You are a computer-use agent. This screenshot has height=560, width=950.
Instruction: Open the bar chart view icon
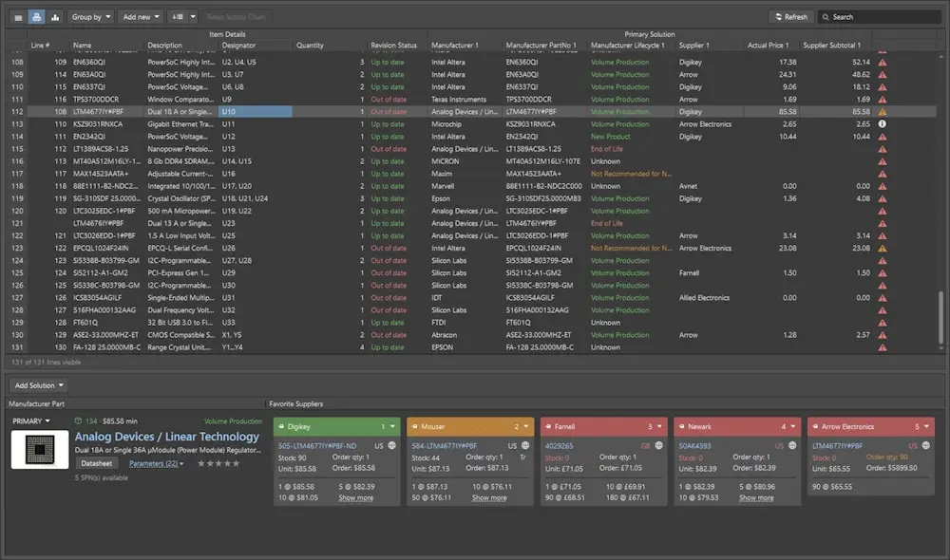point(55,17)
